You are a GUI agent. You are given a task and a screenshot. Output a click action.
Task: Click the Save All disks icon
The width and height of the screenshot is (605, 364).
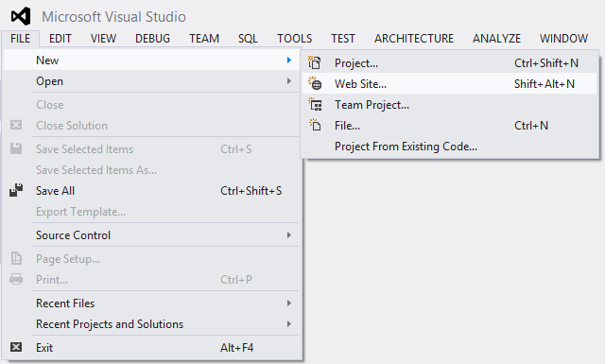pyautogui.click(x=16, y=190)
